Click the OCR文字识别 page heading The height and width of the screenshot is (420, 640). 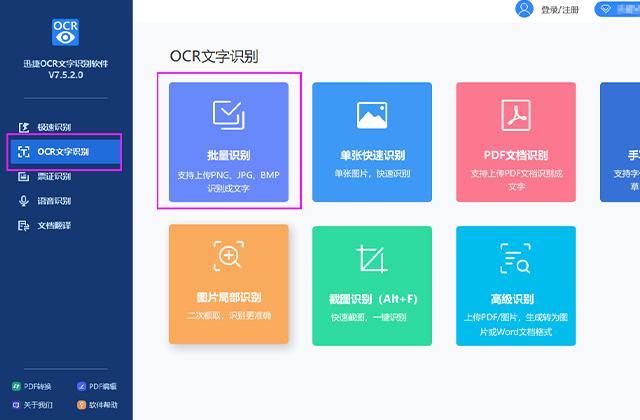214,56
